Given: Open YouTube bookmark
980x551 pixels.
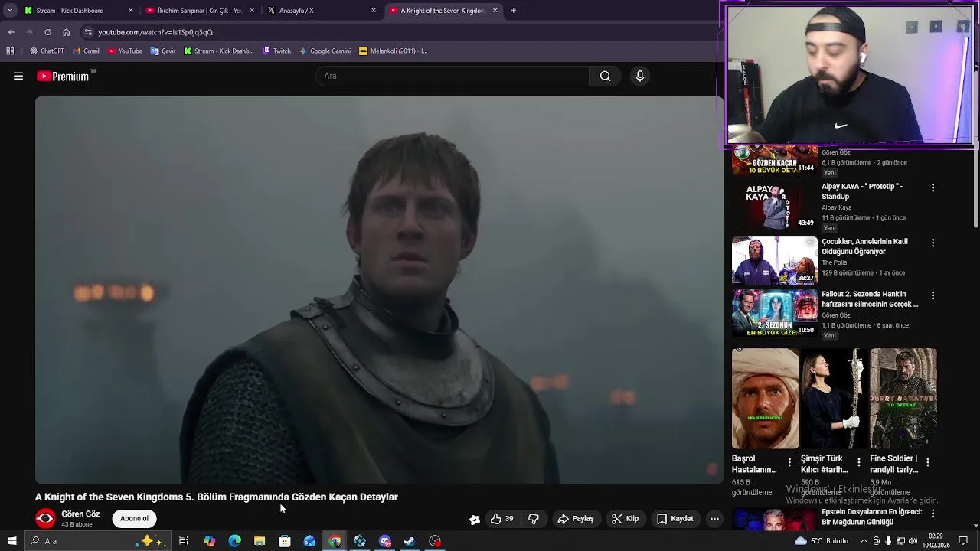Looking at the screenshot, I should coord(125,51).
